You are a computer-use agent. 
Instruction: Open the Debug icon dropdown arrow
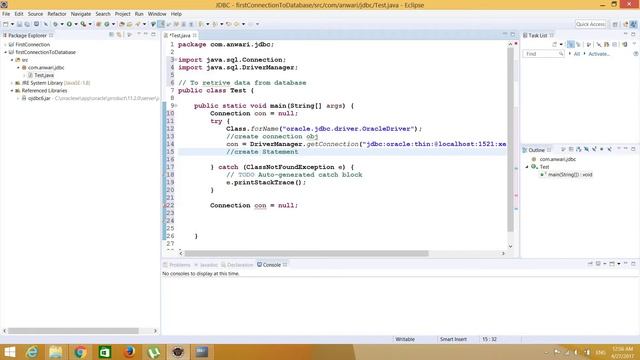pyautogui.click(x=62, y=24)
